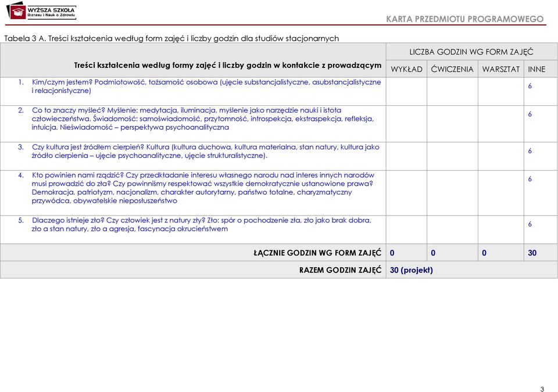Select the LICZBA GODZIN WG FORM ZAJĘĆ header

(471, 52)
